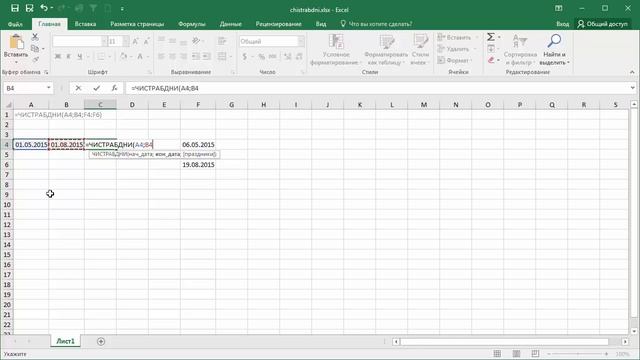Click the Format Painter brush icon
The height and width of the screenshot is (360, 640).
[x=35, y=60]
